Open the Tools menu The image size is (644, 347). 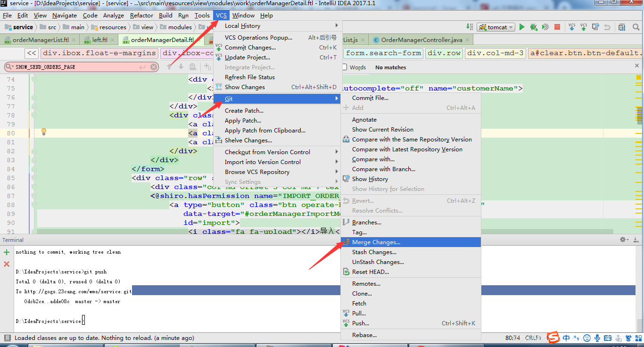pyautogui.click(x=202, y=16)
